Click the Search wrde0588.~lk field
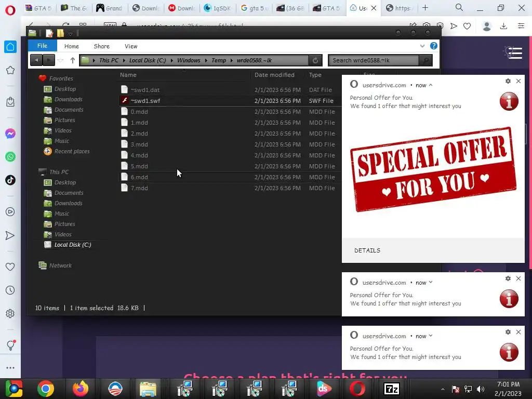 click(374, 60)
